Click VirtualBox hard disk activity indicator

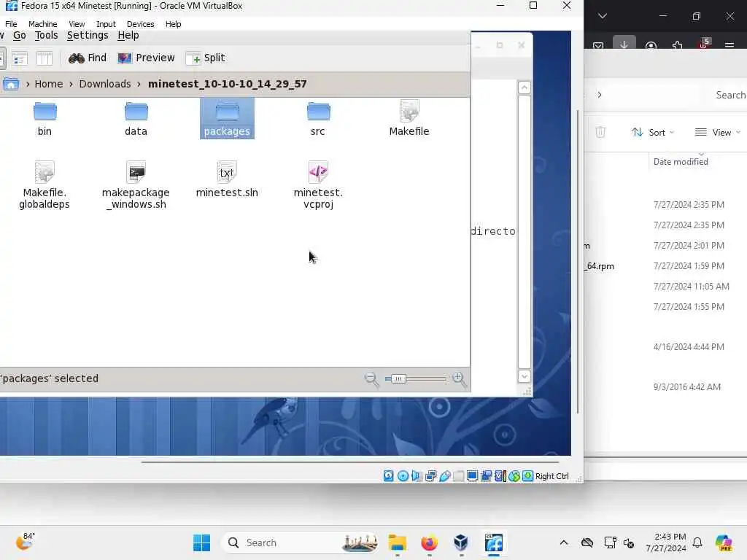tap(389, 475)
